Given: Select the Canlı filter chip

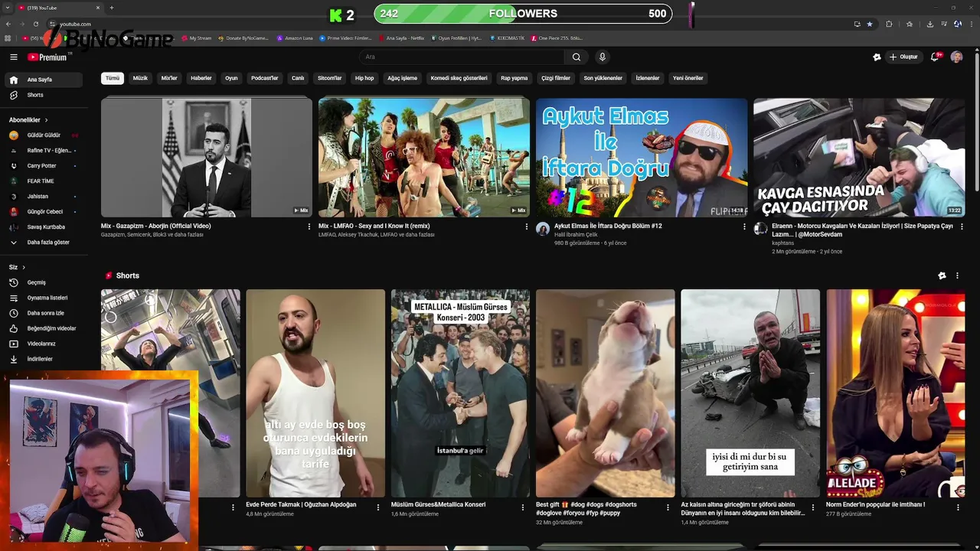Looking at the screenshot, I should tap(298, 78).
